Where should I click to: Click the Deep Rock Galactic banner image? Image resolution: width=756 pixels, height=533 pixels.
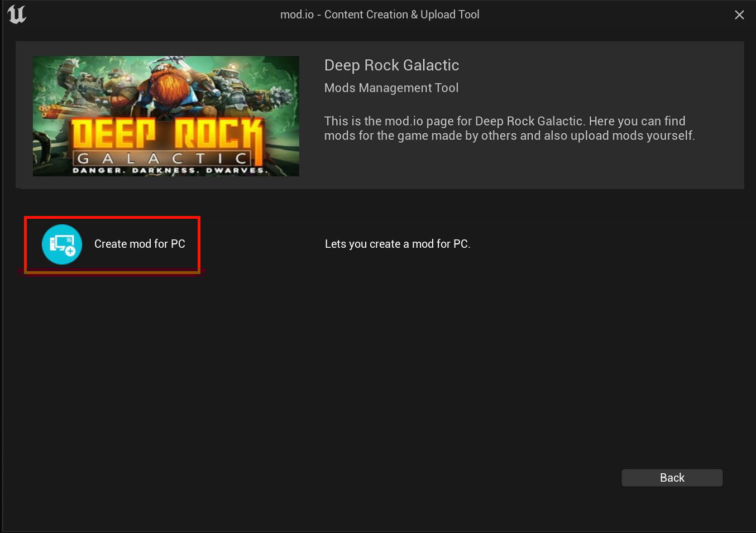pos(166,116)
